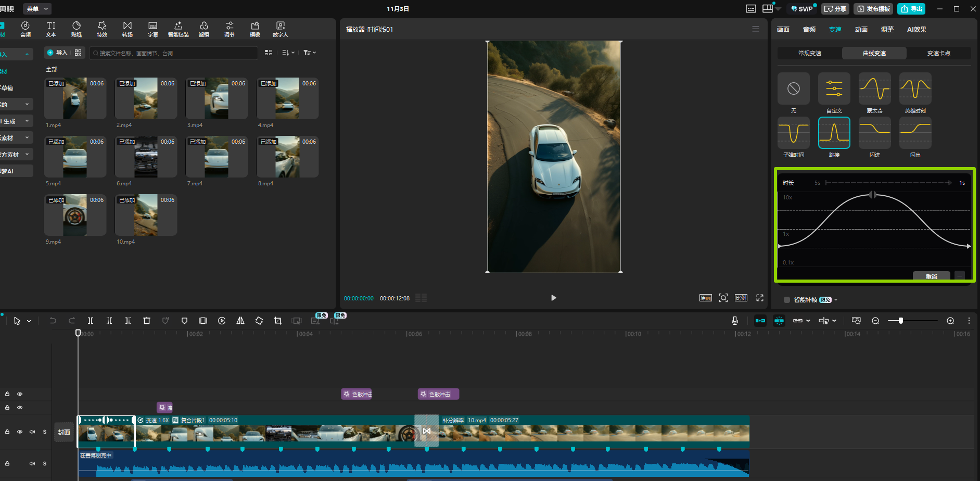Open the 菜单 dropdown menu
The image size is (980, 481).
(x=38, y=9)
